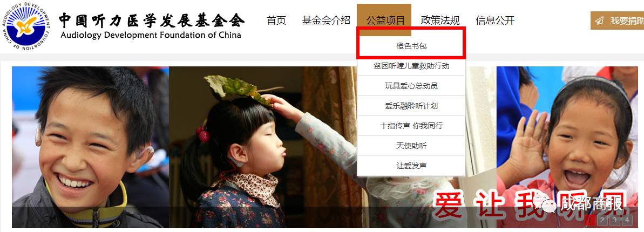
Task: Select 十指传声 你我同行 in the submenu
Action: (x=411, y=126)
